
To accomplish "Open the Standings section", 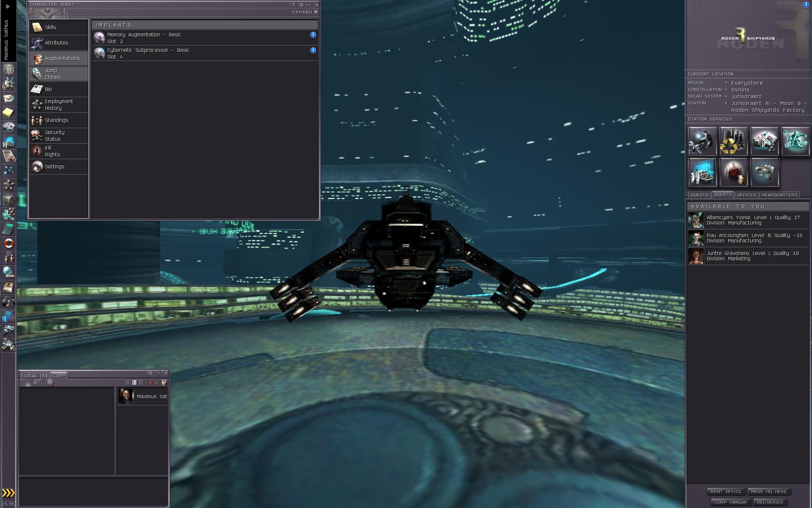I will pos(58,120).
